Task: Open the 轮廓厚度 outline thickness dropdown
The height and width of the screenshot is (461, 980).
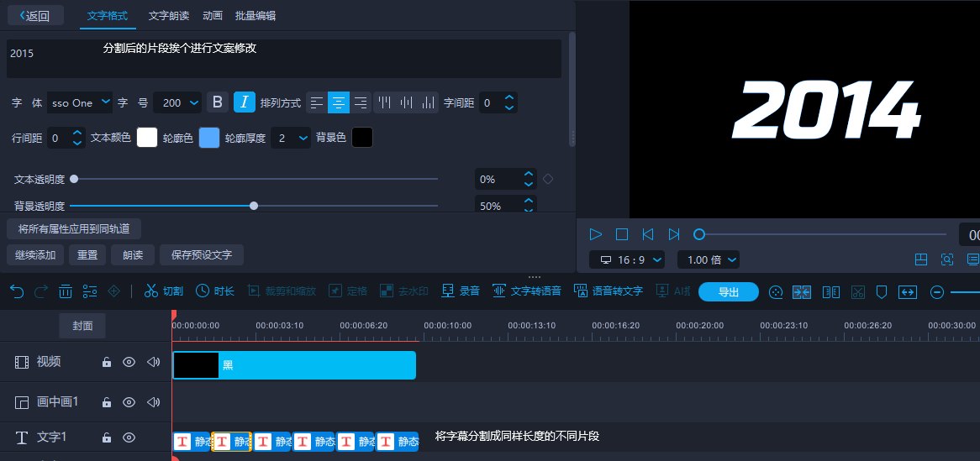Action: [291, 138]
